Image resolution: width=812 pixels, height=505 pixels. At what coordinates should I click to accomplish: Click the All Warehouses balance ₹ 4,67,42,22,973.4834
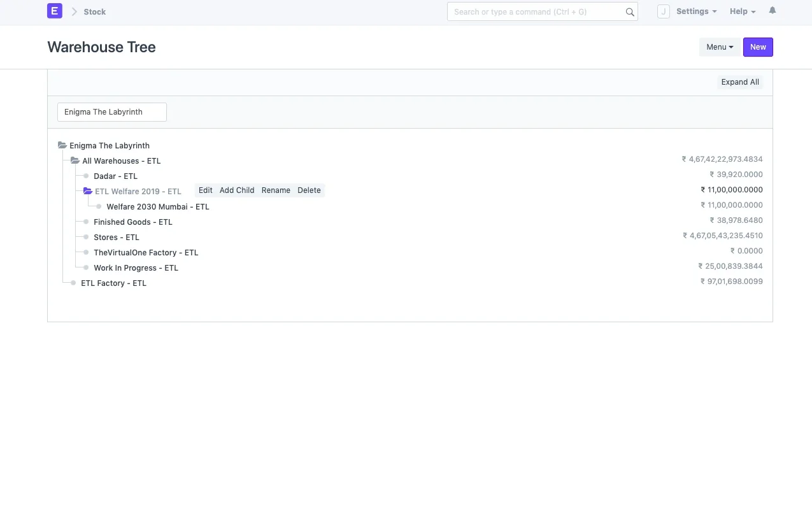(x=722, y=159)
